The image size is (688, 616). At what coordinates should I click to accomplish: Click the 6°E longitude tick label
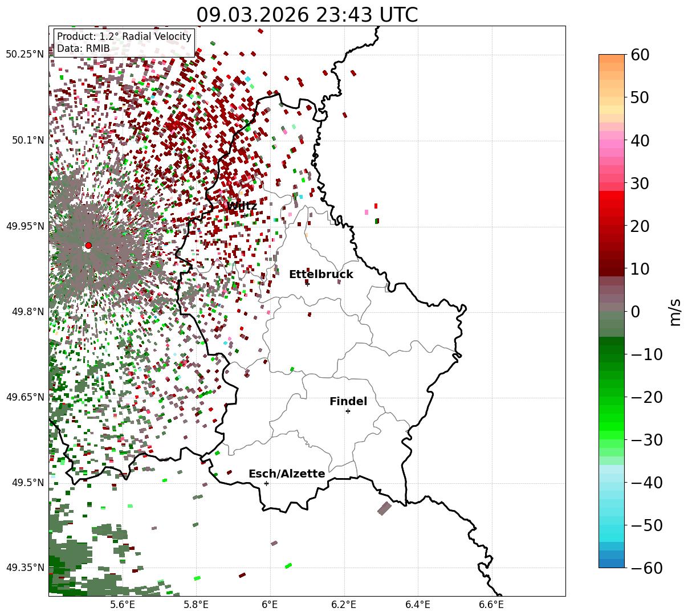pyautogui.click(x=270, y=604)
